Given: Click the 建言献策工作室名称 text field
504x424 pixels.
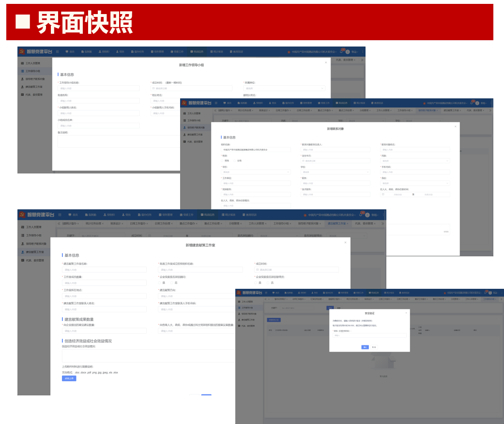Looking at the screenshot, I should pos(104,270).
